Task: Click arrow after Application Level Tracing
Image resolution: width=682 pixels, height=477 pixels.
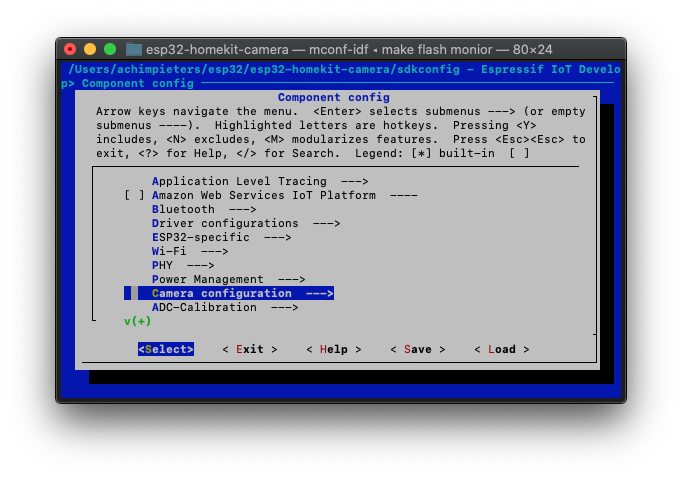Action: pos(355,181)
